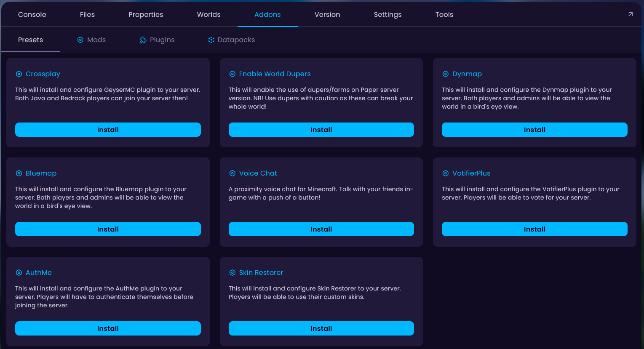The width and height of the screenshot is (644, 349).
Task: Switch to the Tools tab
Action: 444,14
